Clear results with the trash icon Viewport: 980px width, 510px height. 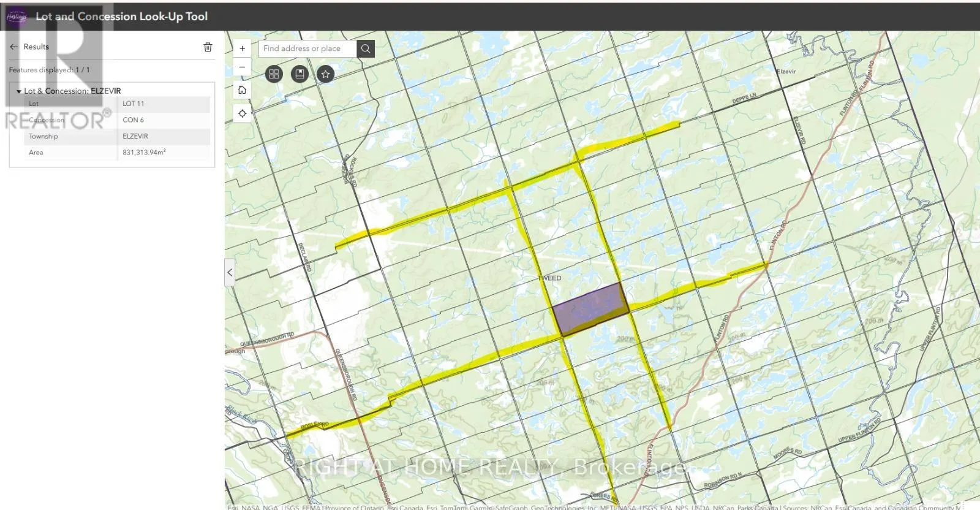(x=208, y=47)
